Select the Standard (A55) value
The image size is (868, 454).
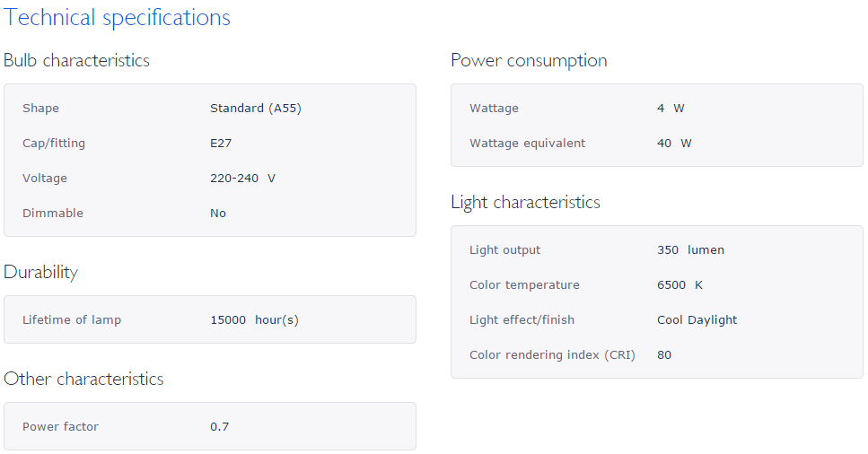coord(256,108)
